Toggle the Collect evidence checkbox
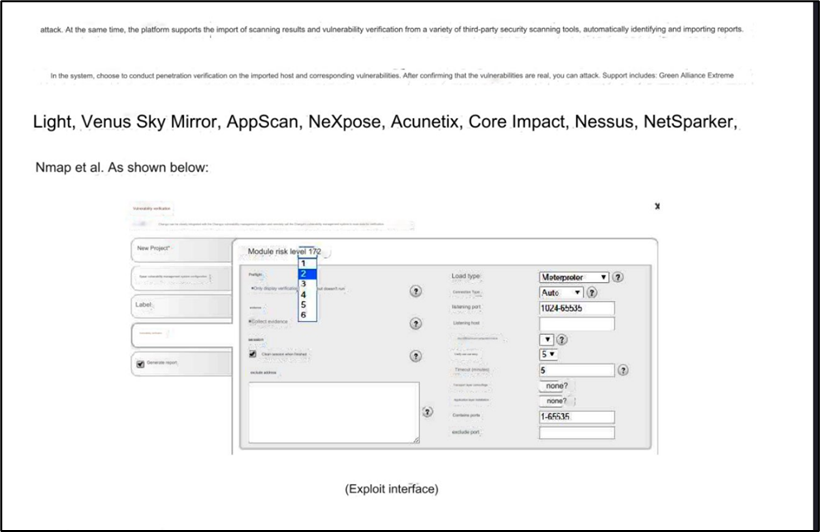 250,321
